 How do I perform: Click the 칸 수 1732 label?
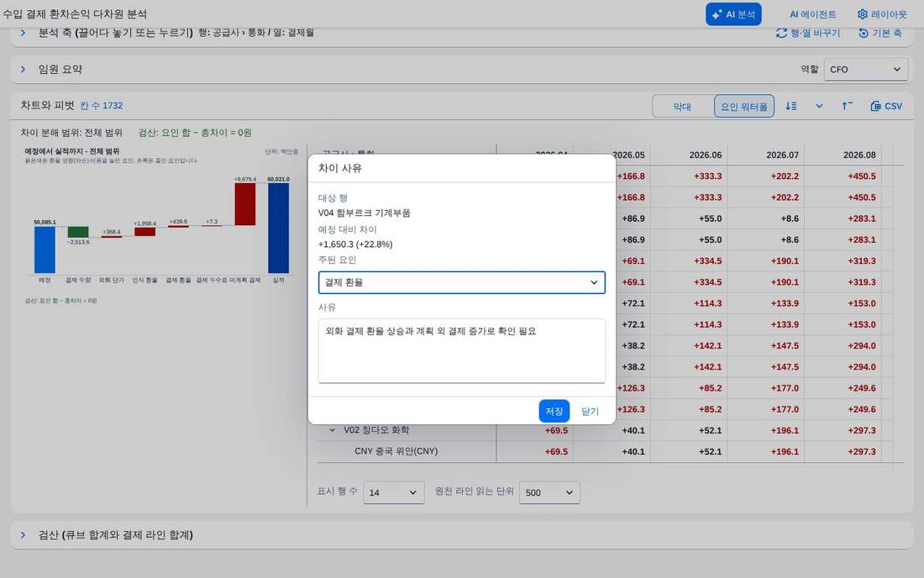click(x=102, y=106)
